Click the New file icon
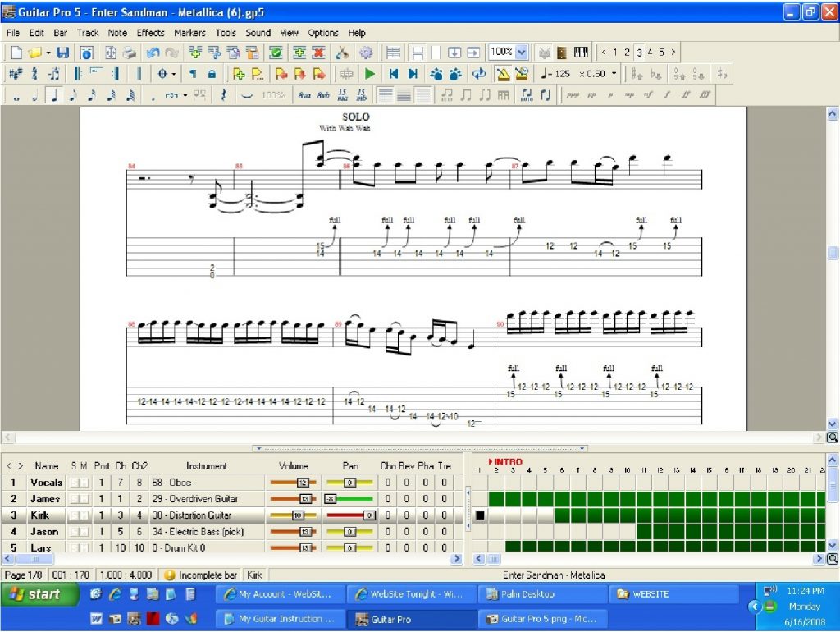Viewport: 840px width, 632px height. 16,53
